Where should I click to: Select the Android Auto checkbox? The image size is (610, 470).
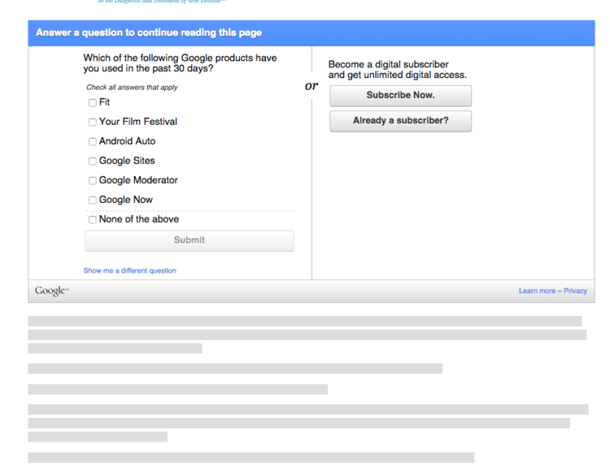coord(92,142)
